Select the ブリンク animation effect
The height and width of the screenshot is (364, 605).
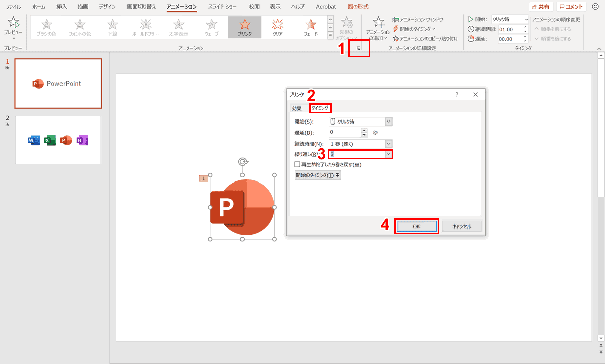coord(245,27)
